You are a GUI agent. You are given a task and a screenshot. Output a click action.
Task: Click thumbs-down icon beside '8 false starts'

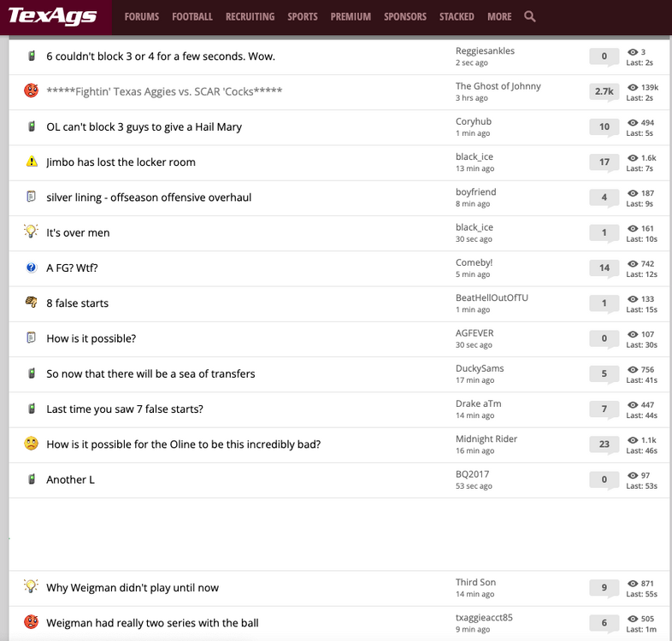pos(31,303)
